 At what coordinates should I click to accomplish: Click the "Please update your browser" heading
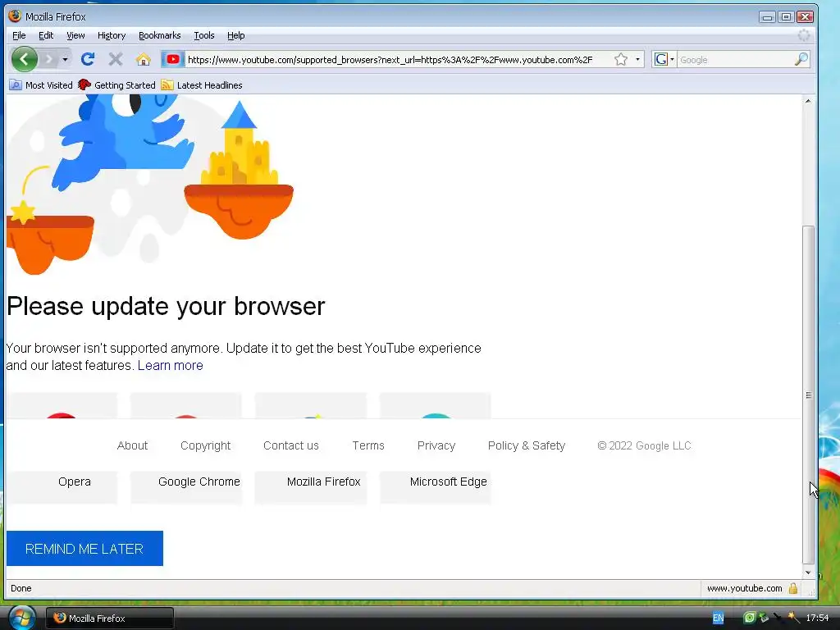coord(166,307)
